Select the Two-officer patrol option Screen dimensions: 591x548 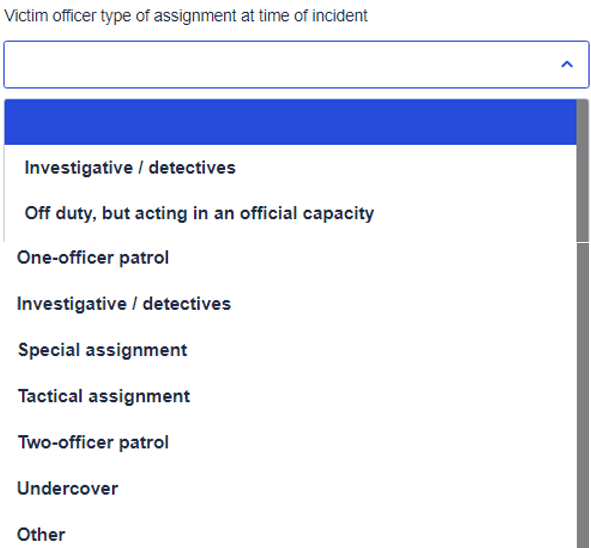point(93,442)
